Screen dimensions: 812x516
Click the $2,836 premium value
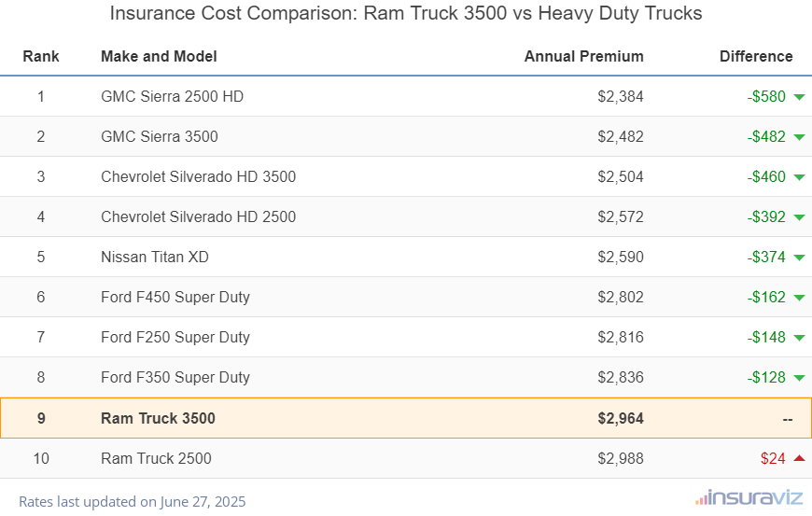621,377
